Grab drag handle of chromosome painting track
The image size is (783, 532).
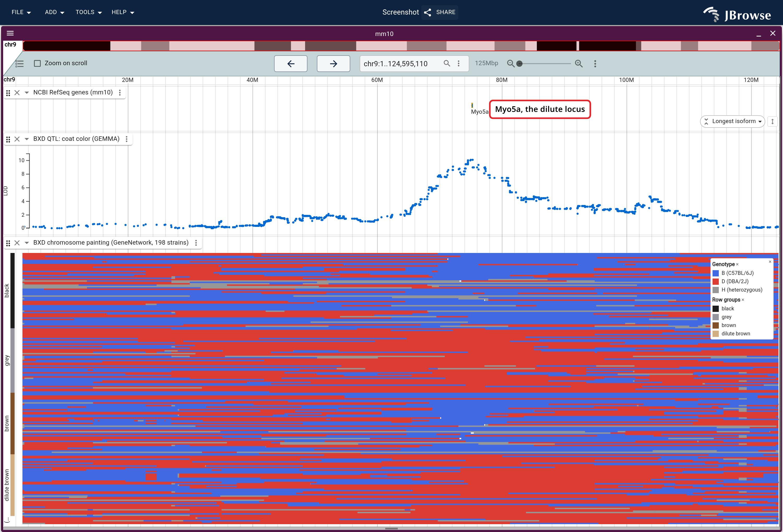pos(8,243)
